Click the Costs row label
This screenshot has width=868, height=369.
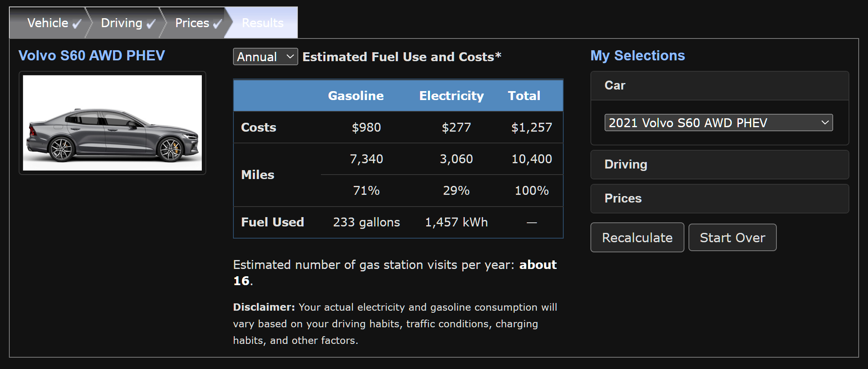(x=259, y=128)
